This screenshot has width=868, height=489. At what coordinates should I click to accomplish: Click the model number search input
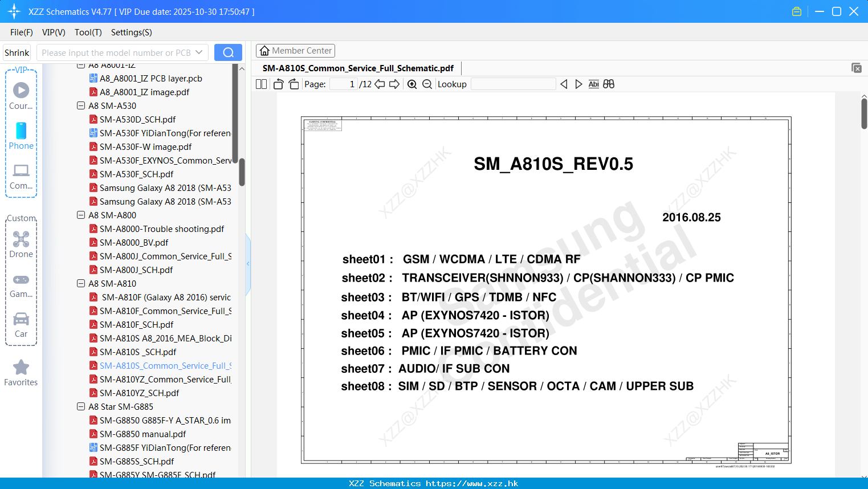point(116,52)
